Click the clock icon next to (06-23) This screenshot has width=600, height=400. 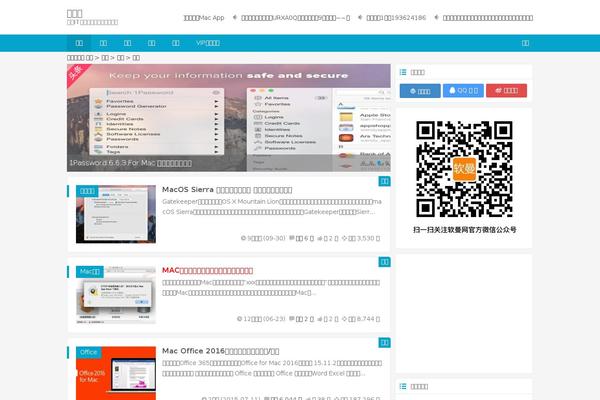pyautogui.click(x=240, y=318)
